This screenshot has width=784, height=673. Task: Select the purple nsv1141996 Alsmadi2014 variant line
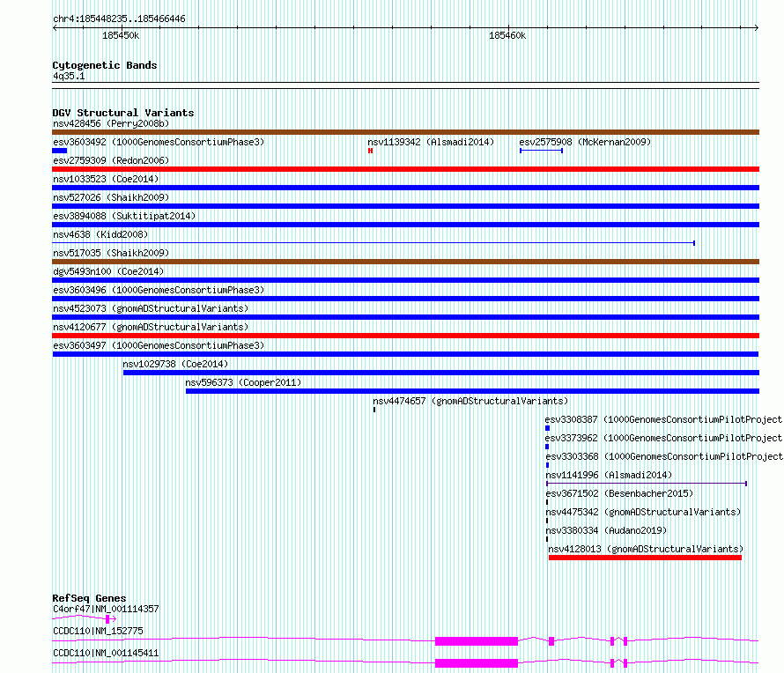click(646, 484)
